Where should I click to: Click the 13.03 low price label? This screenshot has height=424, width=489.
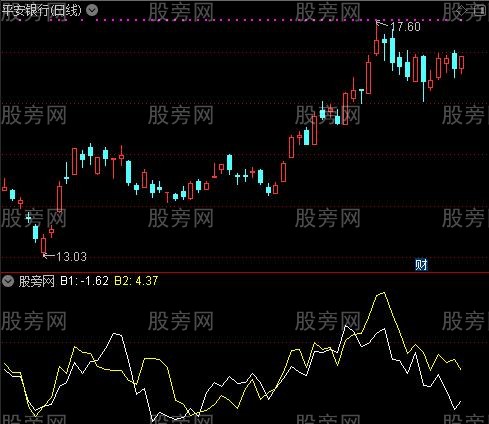click(x=71, y=257)
